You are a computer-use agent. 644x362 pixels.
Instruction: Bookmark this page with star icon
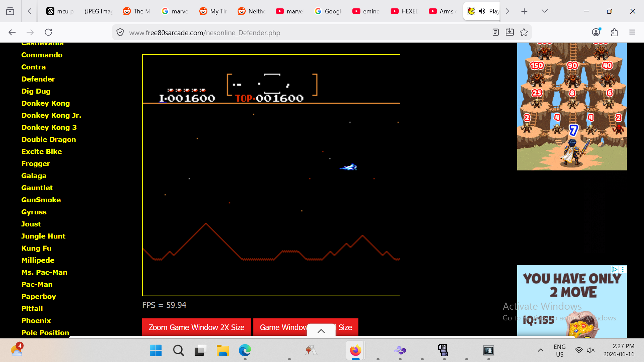point(524,32)
